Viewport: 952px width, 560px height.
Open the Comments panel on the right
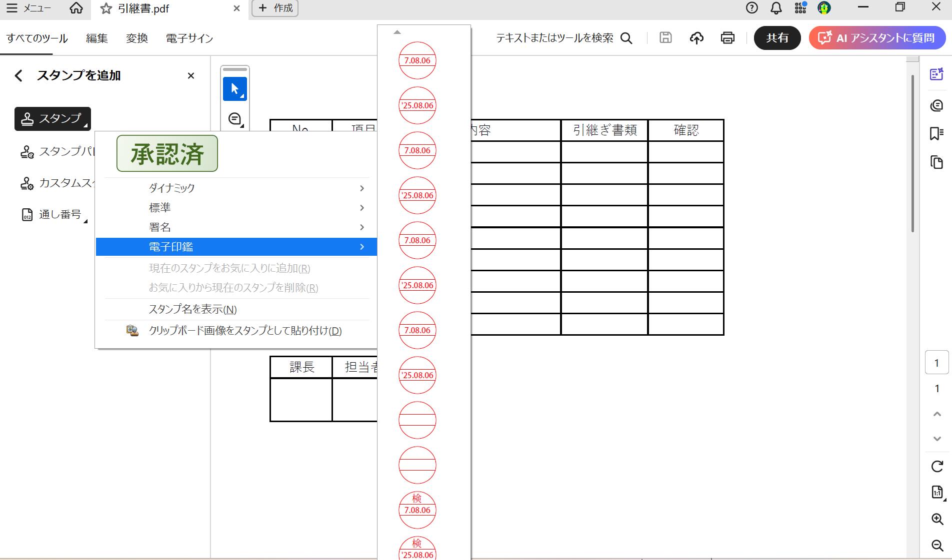pos(937,105)
